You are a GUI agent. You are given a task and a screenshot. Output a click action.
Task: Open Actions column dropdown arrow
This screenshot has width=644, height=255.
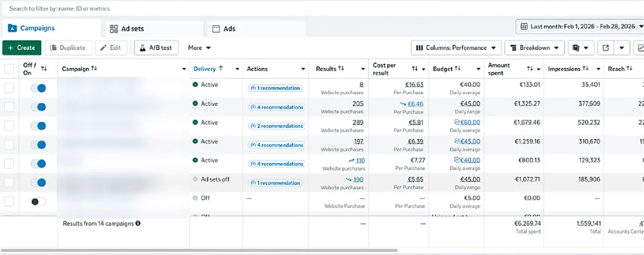303,69
